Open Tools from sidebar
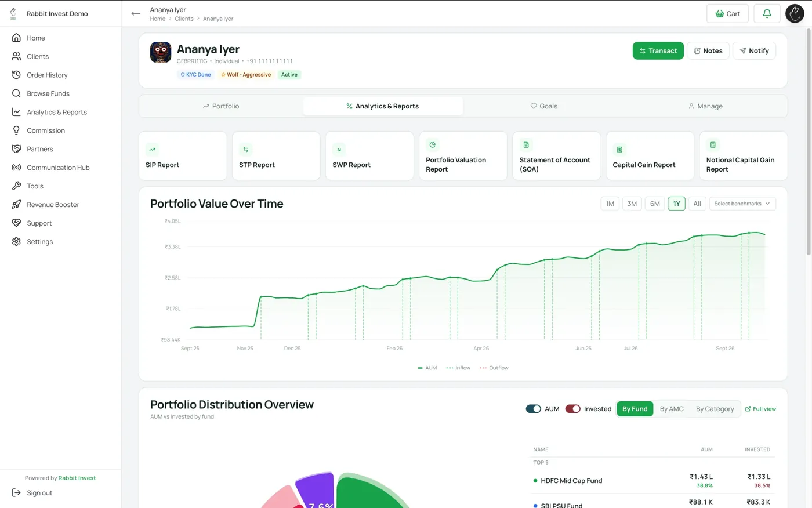 click(x=35, y=186)
